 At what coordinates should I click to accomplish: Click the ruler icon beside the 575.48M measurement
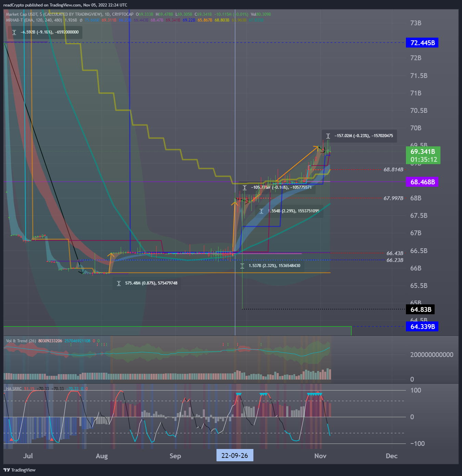[119, 283]
